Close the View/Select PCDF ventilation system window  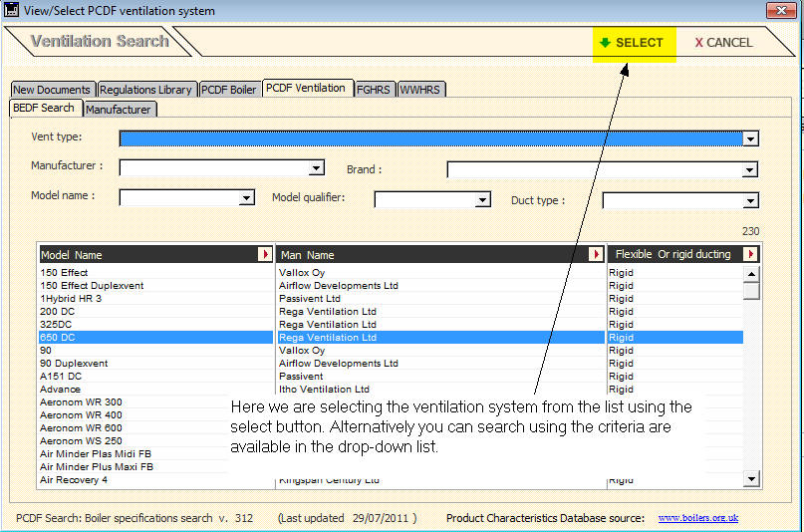pyautogui.click(x=781, y=10)
